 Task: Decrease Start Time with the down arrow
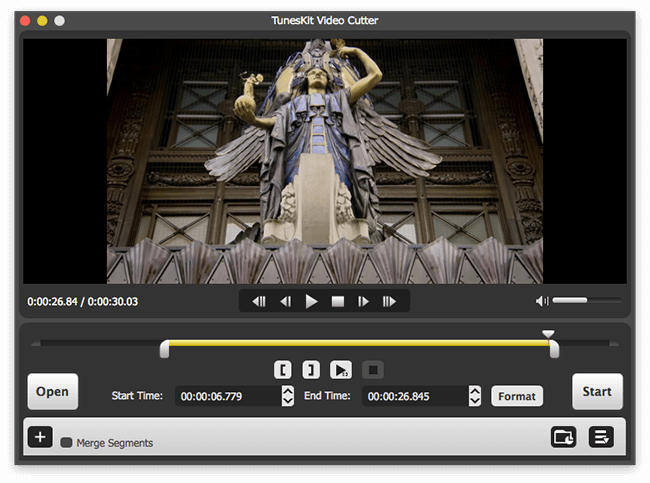click(288, 401)
